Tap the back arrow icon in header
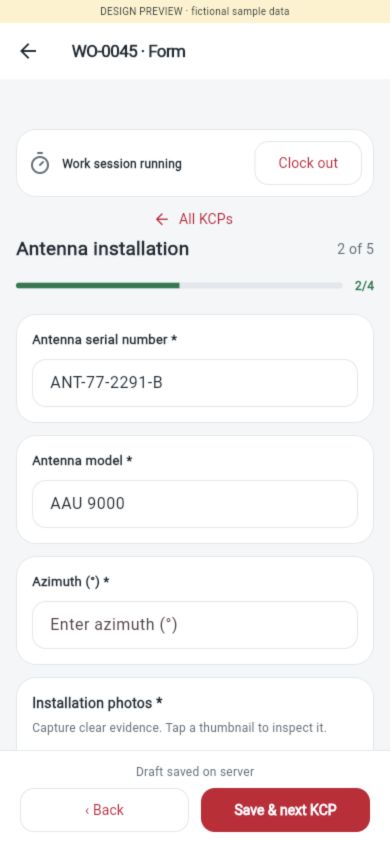Image resolution: width=390 pixels, height=844 pixels. (28, 51)
